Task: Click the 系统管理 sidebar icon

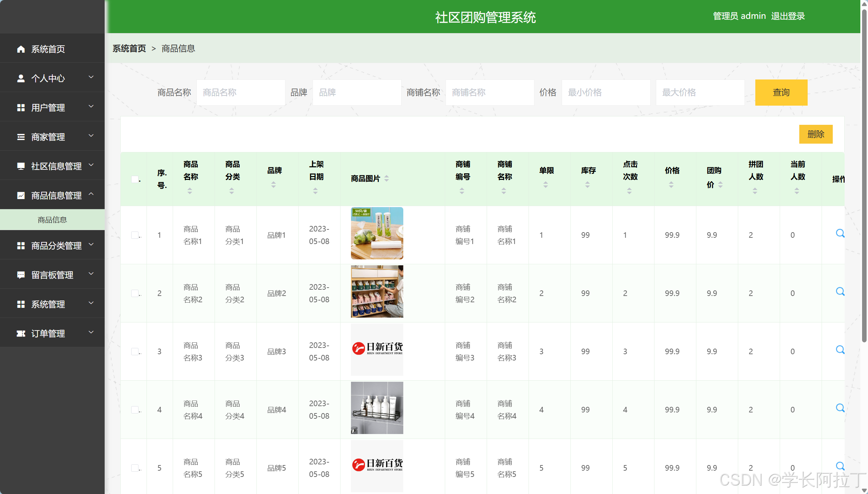Action: (21, 304)
